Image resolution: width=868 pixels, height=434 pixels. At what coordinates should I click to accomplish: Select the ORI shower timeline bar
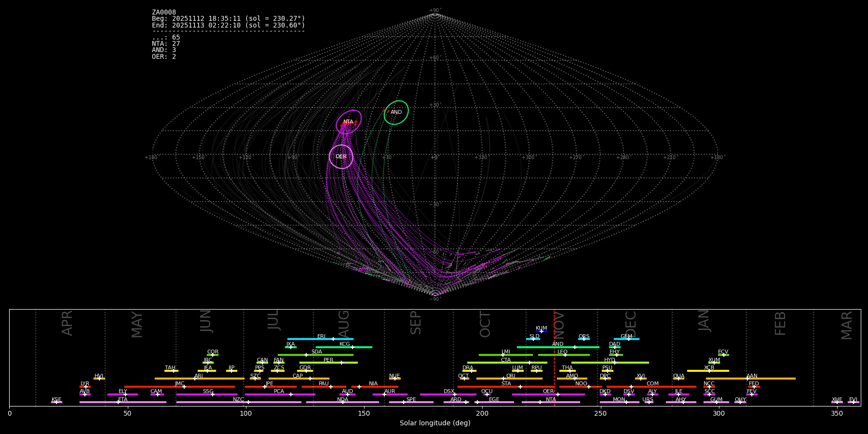coord(509,379)
